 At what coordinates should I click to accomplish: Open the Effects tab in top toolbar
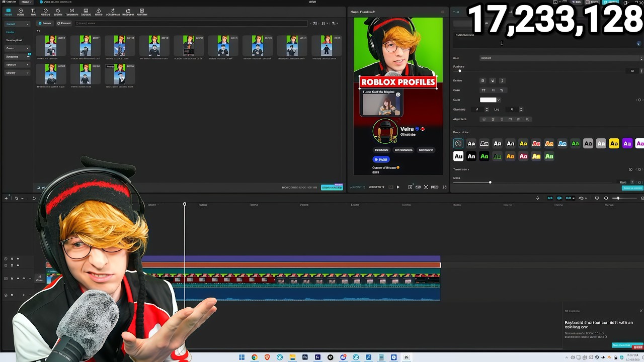[x=58, y=12]
